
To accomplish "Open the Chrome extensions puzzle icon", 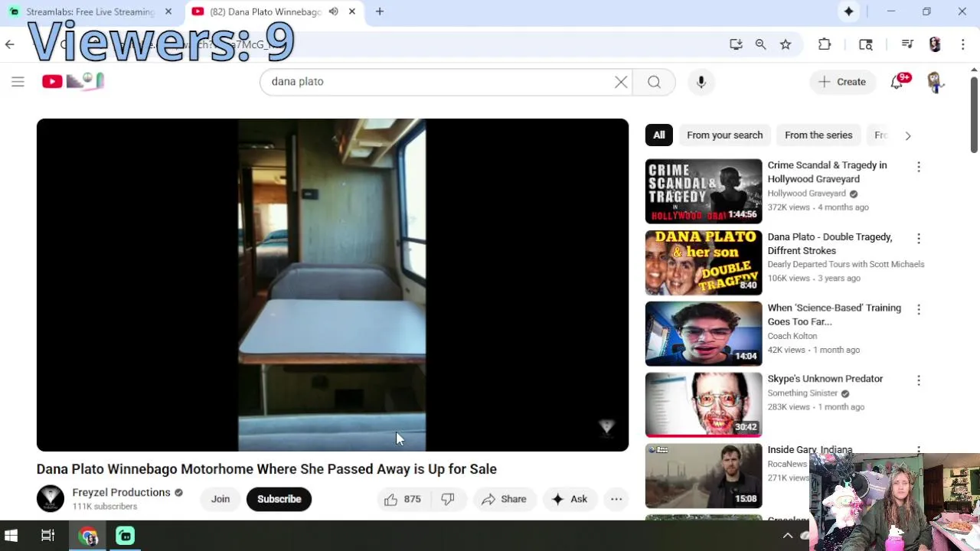I will pyautogui.click(x=825, y=44).
